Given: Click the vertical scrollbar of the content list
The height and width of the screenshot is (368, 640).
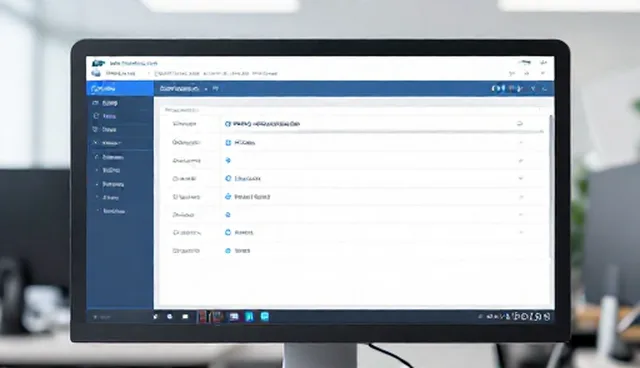Looking at the screenshot, I should [x=551, y=186].
